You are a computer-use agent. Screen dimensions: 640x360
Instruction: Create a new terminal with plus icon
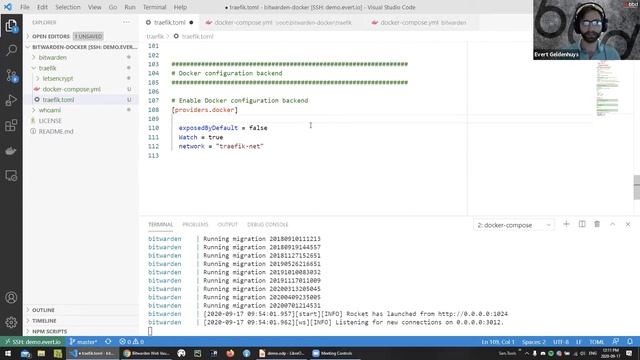click(x=566, y=224)
